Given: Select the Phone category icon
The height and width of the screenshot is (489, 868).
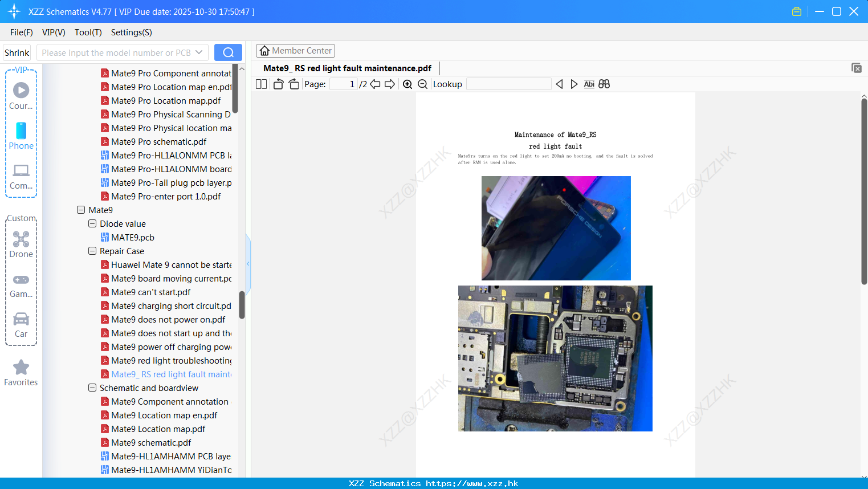Looking at the screenshot, I should (x=21, y=136).
